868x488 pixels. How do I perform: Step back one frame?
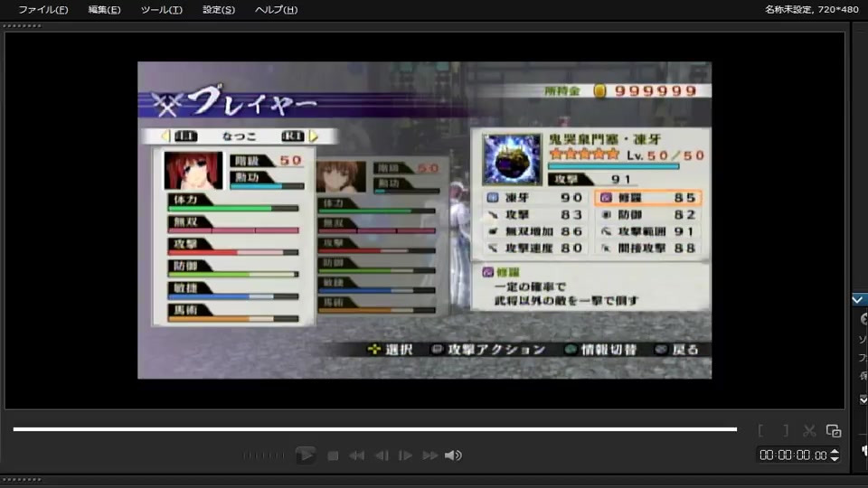coord(382,455)
